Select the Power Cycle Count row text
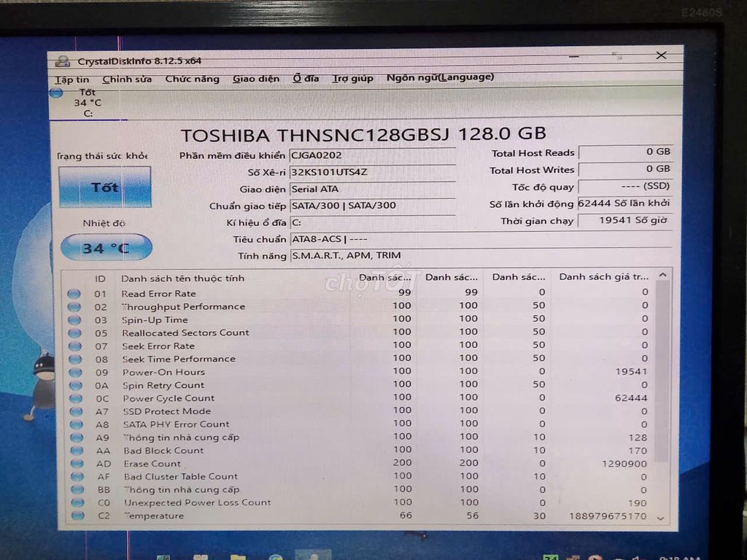 pos(169,399)
